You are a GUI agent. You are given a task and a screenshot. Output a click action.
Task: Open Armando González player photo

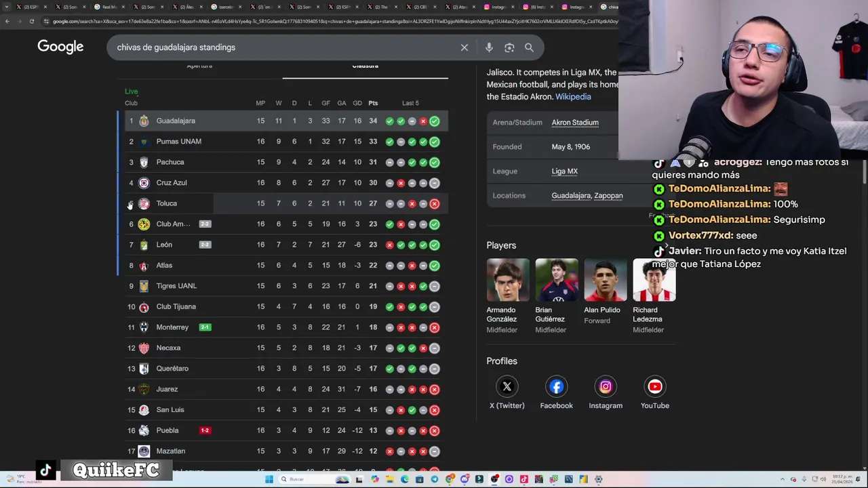pyautogui.click(x=508, y=280)
